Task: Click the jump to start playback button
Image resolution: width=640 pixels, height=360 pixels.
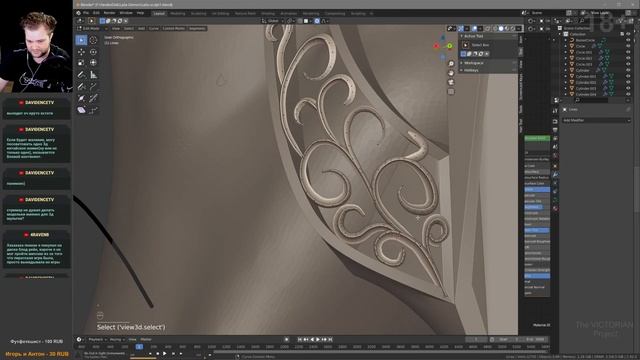Action: 300,340
